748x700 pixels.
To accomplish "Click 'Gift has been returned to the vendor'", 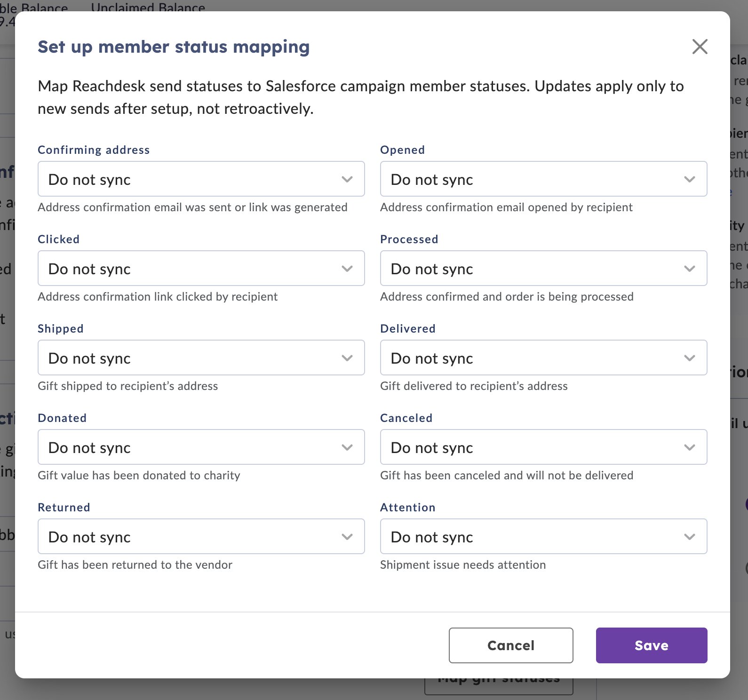I will tap(135, 565).
